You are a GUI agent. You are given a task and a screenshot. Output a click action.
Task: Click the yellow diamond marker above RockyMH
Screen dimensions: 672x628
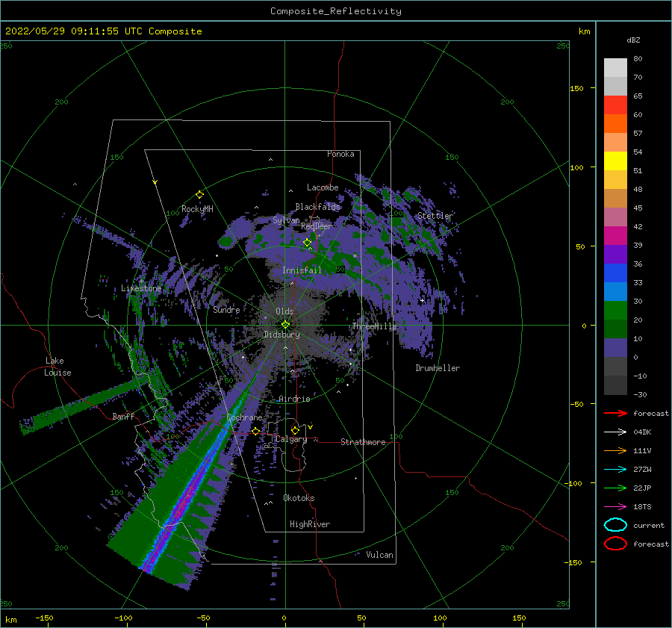199,195
